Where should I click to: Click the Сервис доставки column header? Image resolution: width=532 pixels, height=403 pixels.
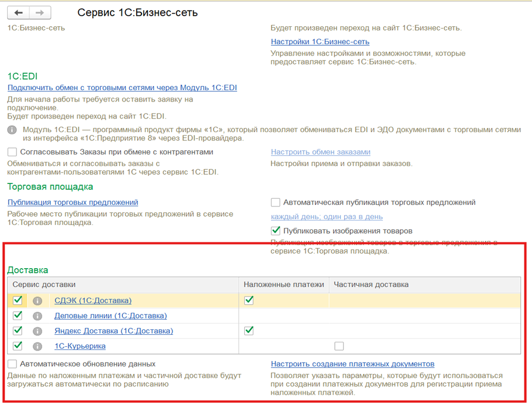[x=123, y=285]
